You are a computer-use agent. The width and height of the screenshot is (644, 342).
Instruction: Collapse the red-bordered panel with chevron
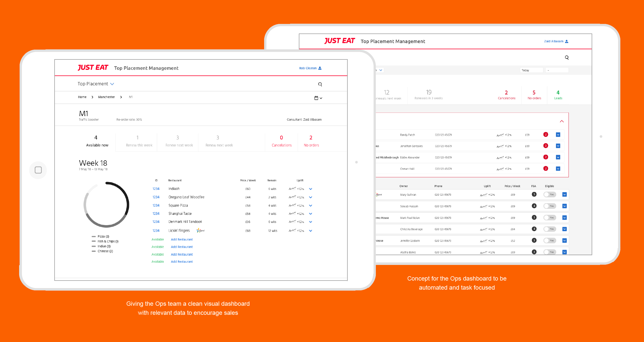coord(562,121)
